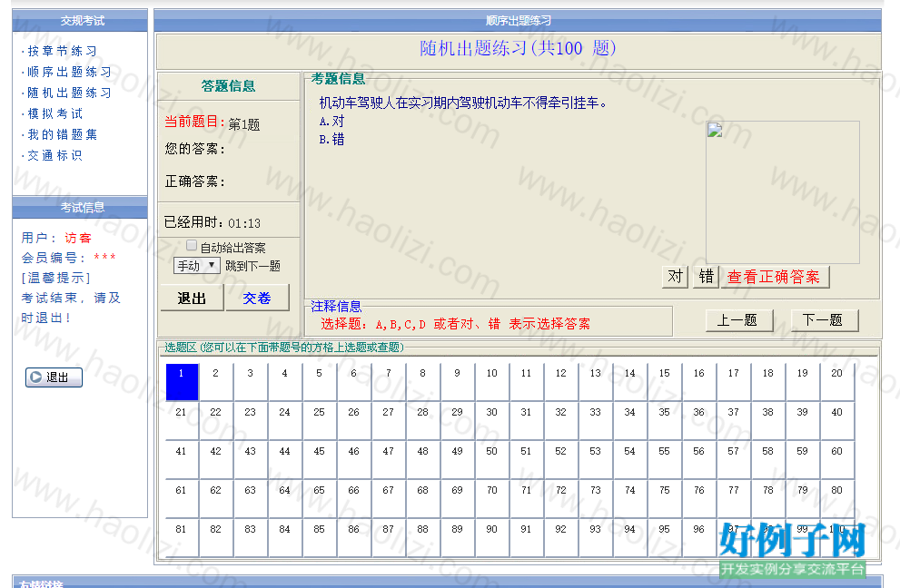900x588 pixels.
Task: Jump to question 85
Action: [319, 537]
